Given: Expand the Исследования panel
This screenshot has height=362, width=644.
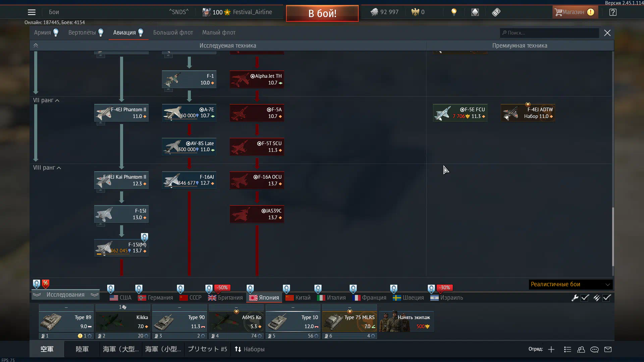Looking at the screenshot, I should click(x=65, y=295).
